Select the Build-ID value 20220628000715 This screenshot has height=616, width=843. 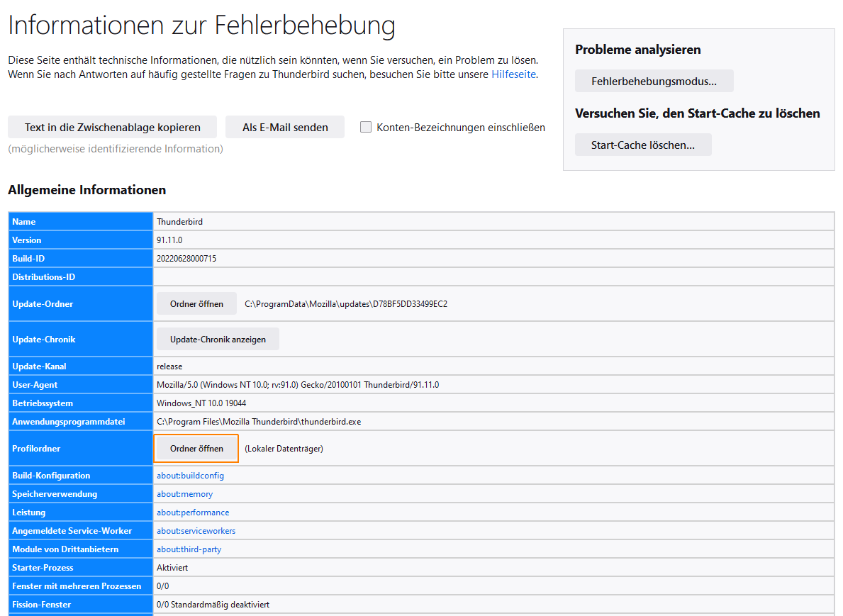186,259
